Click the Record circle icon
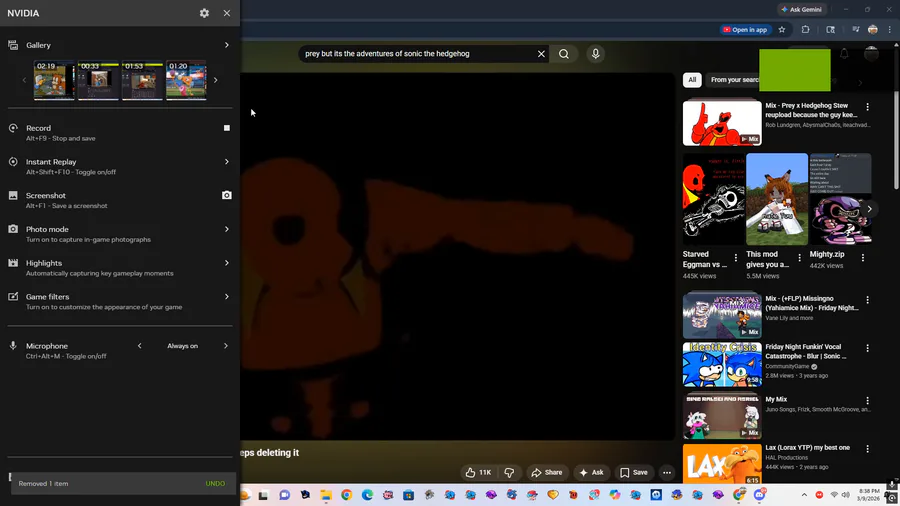The image size is (900, 506). (x=13, y=128)
